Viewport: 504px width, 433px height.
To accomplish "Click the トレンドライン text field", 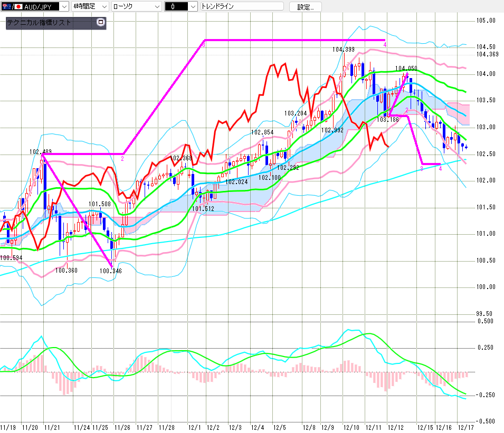I will (242, 6).
